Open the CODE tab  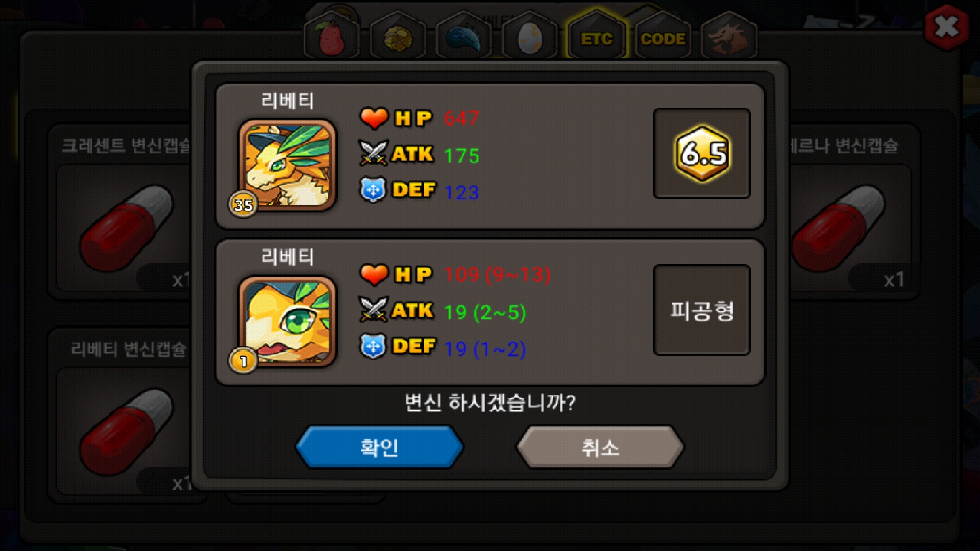[663, 37]
